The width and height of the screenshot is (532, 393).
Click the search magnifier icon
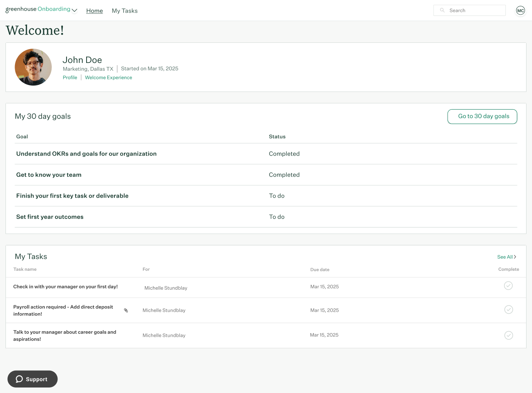point(442,11)
